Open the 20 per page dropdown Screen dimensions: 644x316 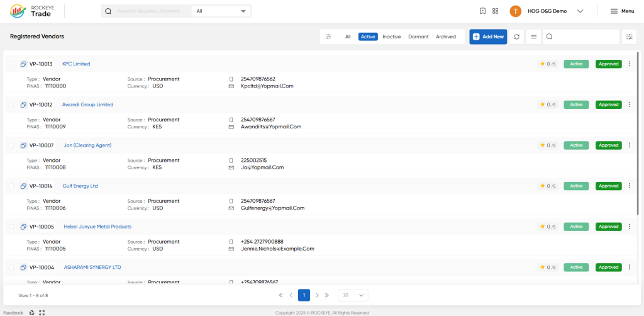[x=353, y=295]
